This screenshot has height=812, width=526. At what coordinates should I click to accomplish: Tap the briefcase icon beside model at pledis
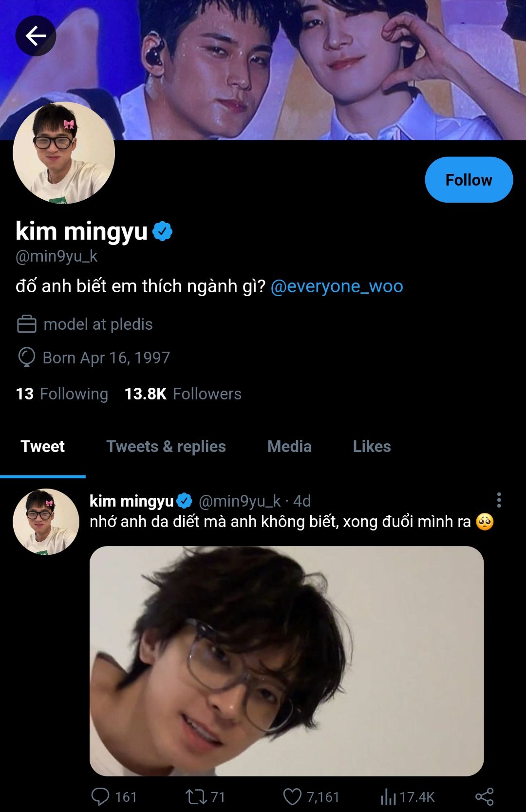27,324
